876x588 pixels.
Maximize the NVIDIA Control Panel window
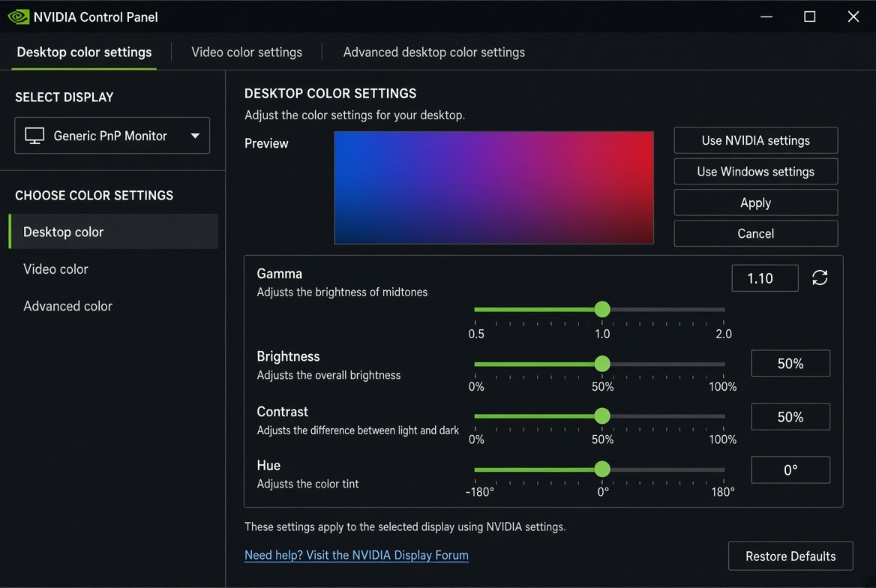point(809,16)
